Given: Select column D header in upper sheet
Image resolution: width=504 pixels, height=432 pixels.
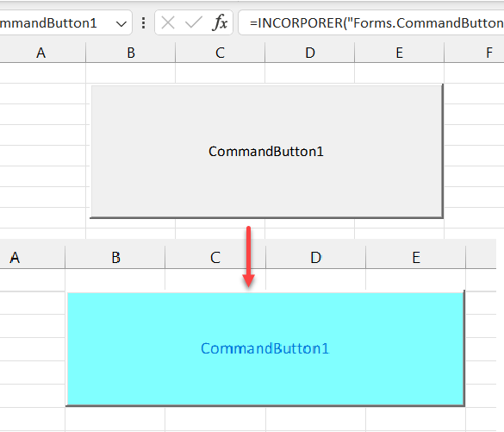Looking at the screenshot, I should [310, 53].
